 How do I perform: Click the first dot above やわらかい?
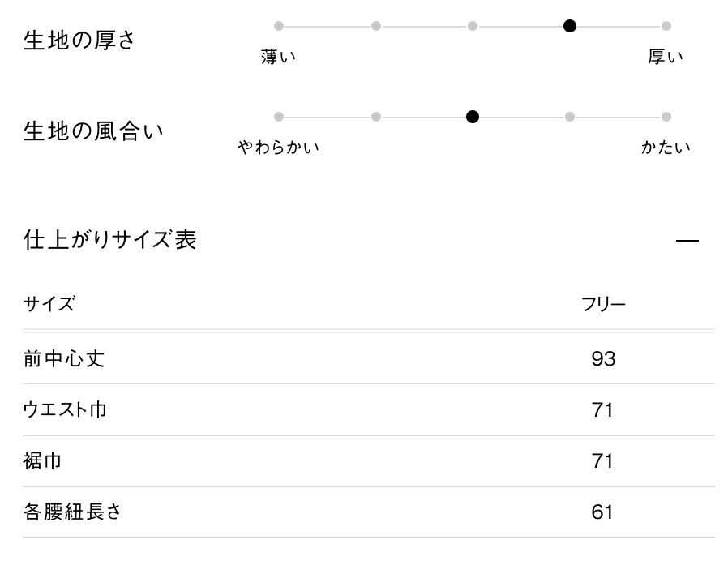click(x=279, y=117)
